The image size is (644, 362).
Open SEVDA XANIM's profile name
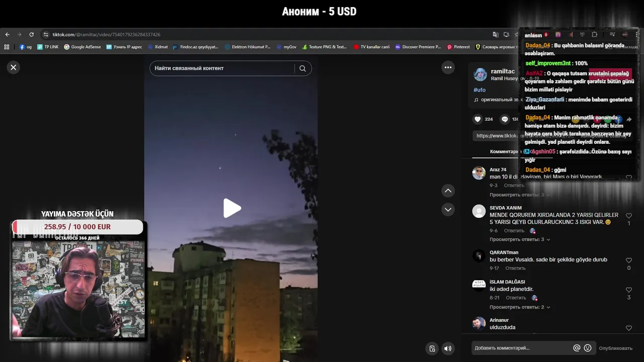pyautogui.click(x=506, y=208)
